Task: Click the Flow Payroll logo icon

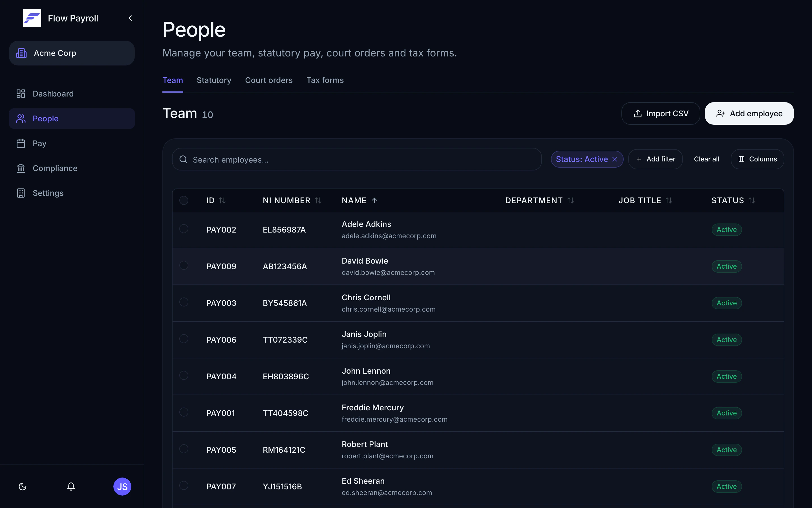Action: click(x=32, y=18)
